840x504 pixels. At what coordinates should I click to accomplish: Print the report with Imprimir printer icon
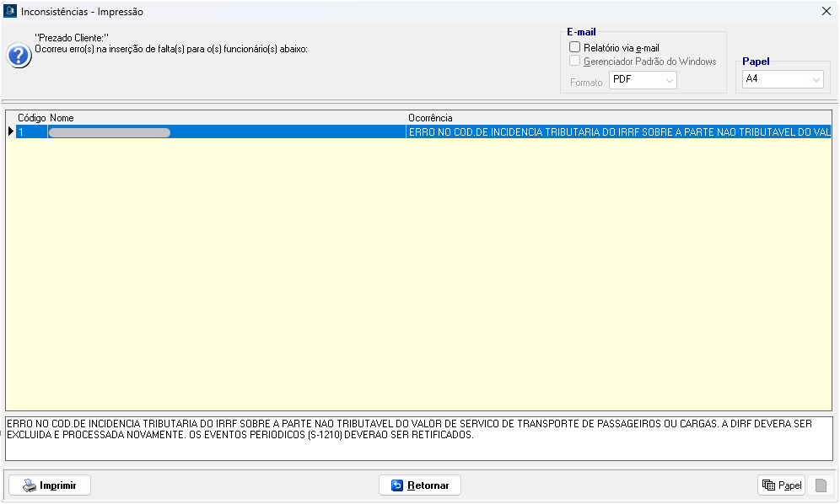[49, 485]
